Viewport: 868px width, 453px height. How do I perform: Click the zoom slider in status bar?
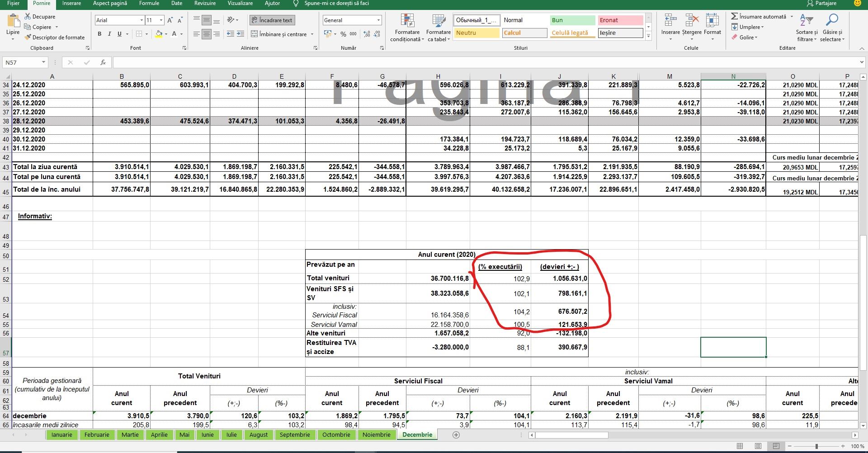pyautogui.click(x=816, y=446)
